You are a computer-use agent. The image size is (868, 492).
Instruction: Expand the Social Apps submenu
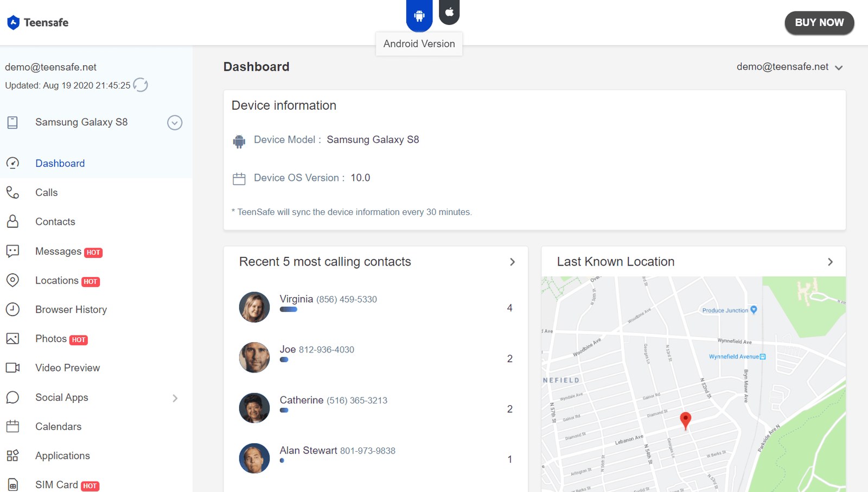tap(175, 398)
